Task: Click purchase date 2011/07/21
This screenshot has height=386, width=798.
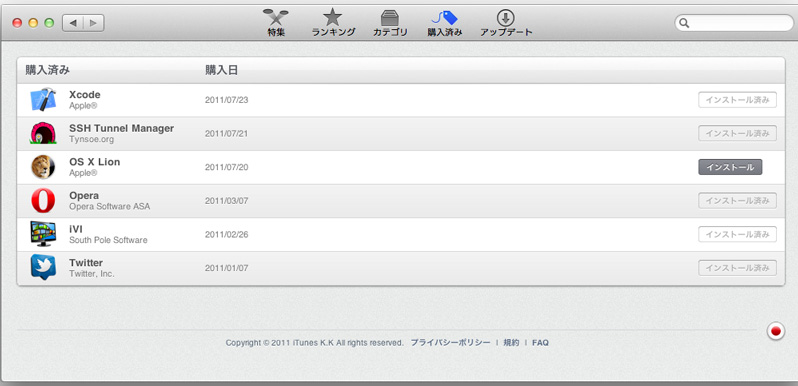Action: point(226,133)
